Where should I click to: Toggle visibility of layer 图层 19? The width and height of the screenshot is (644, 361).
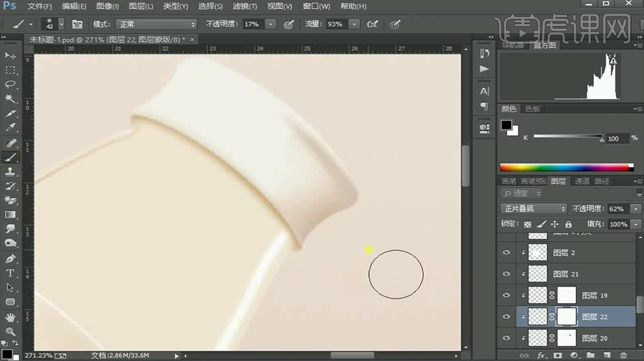pos(507,295)
